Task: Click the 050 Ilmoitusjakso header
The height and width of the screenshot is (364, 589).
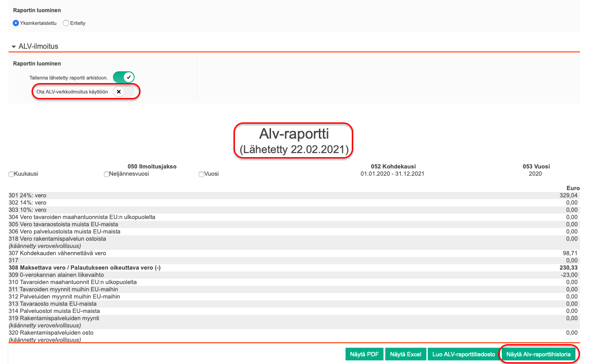Action: [152, 167]
